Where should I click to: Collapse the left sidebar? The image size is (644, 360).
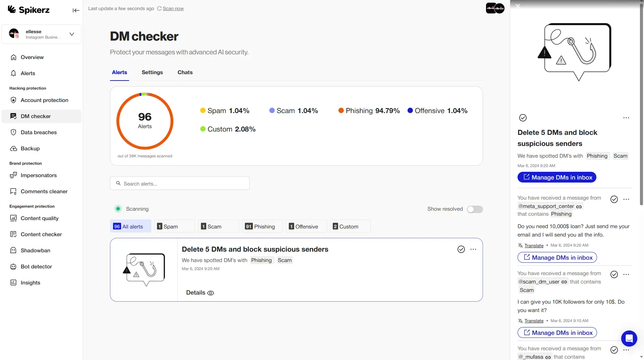[x=76, y=10]
